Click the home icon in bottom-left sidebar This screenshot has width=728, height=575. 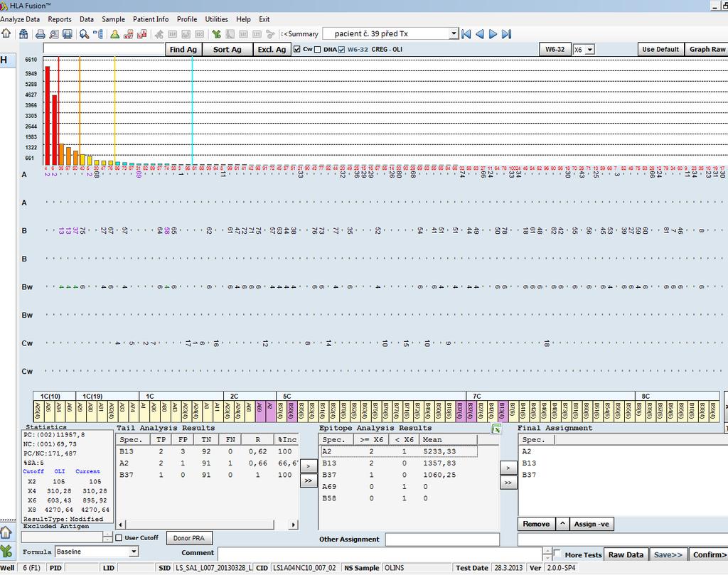coord(6,532)
